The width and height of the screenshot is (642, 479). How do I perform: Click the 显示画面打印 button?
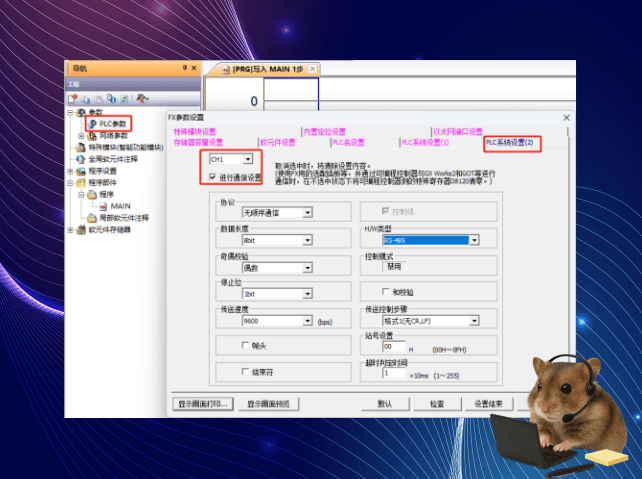click(203, 404)
